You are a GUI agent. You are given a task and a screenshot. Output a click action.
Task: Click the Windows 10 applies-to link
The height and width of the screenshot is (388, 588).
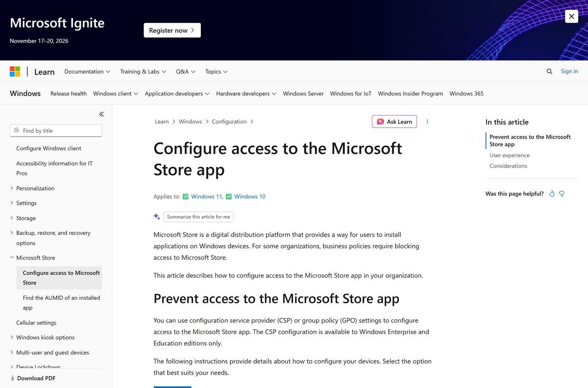pos(250,196)
